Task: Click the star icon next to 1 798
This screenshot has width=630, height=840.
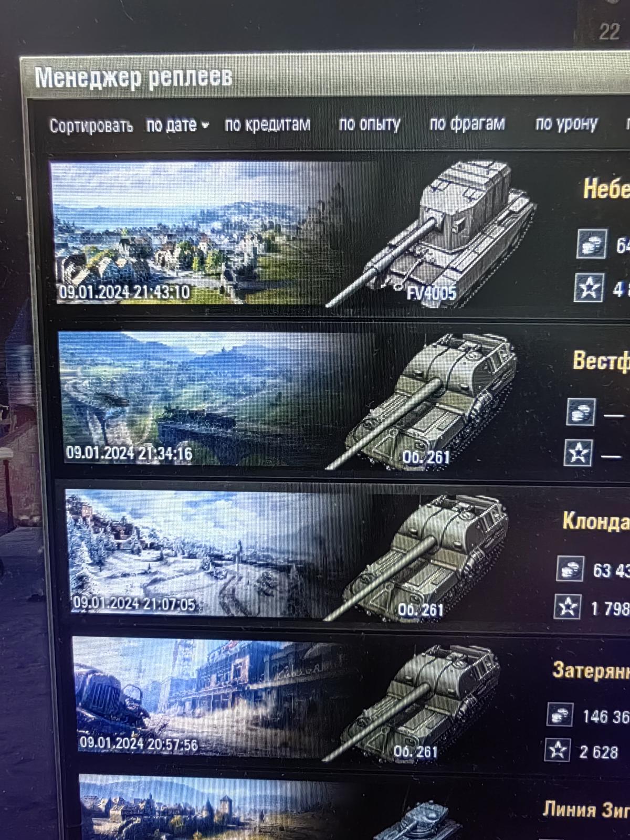Action: 568,607
